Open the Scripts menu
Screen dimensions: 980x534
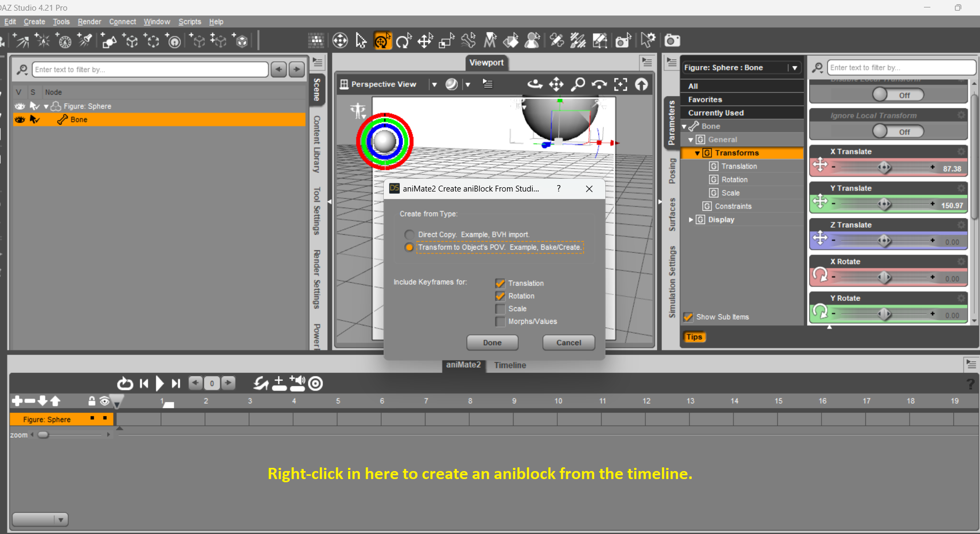pos(190,22)
